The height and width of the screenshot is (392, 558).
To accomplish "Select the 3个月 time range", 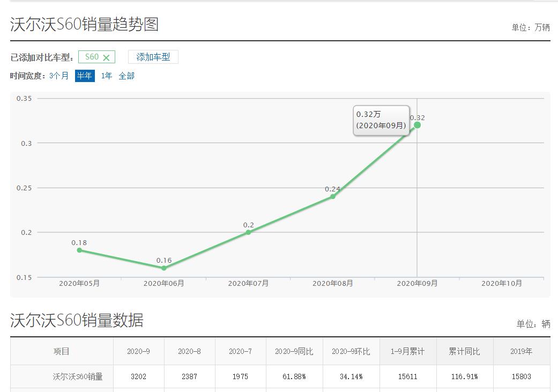I will tap(59, 76).
